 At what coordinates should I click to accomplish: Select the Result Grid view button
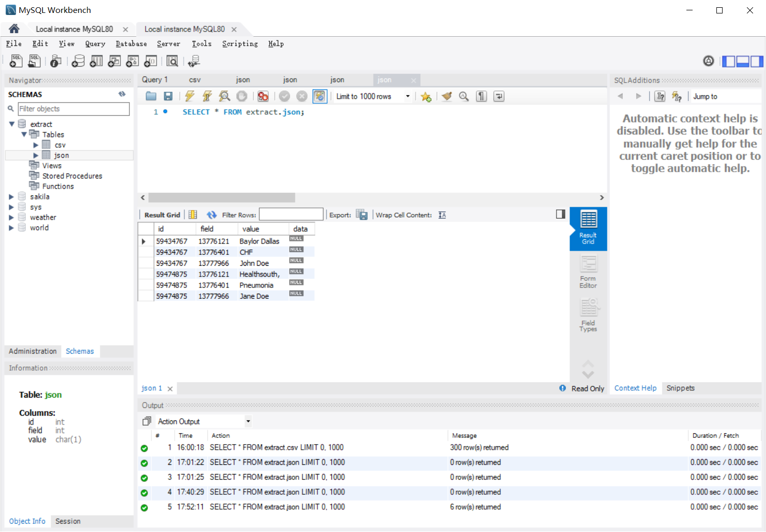click(x=588, y=229)
